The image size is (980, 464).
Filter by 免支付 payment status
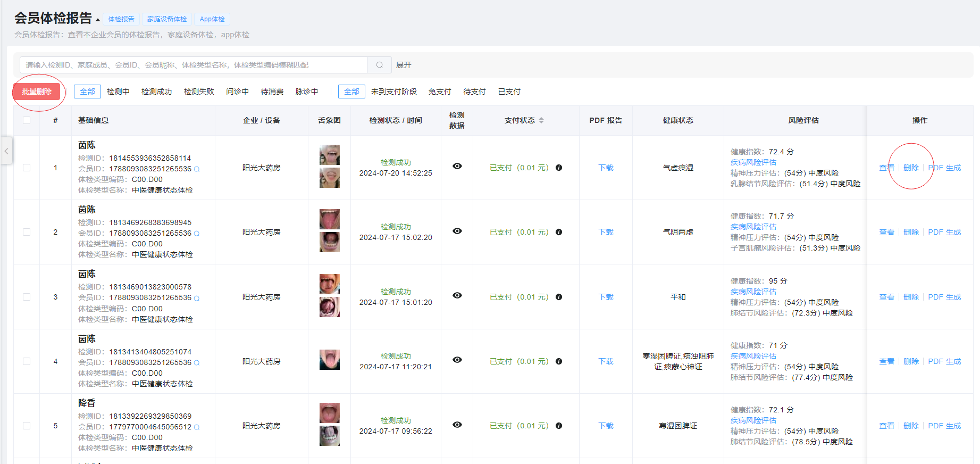[x=440, y=92]
